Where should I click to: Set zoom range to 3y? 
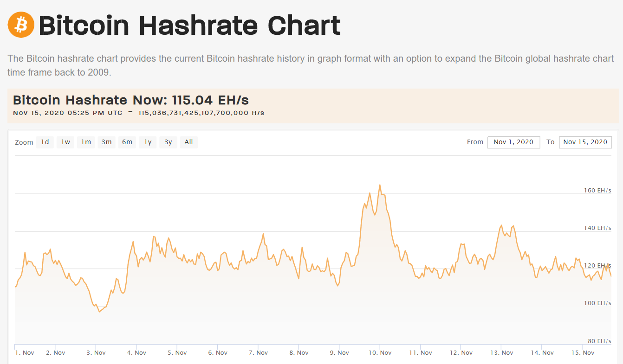[168, 142]
